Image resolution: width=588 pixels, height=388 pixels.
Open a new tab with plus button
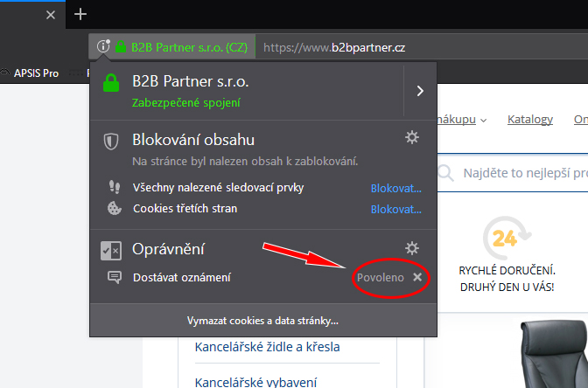(x=80, y=14)
